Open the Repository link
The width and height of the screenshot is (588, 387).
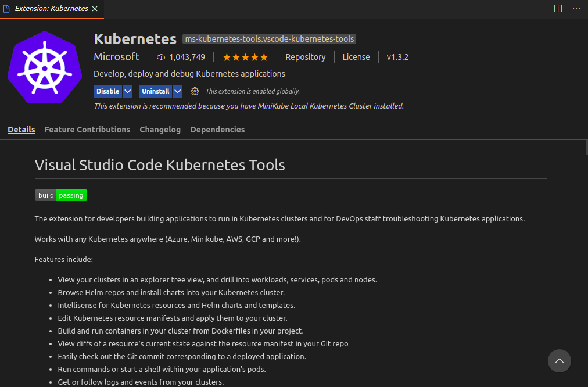coord(305,57)
